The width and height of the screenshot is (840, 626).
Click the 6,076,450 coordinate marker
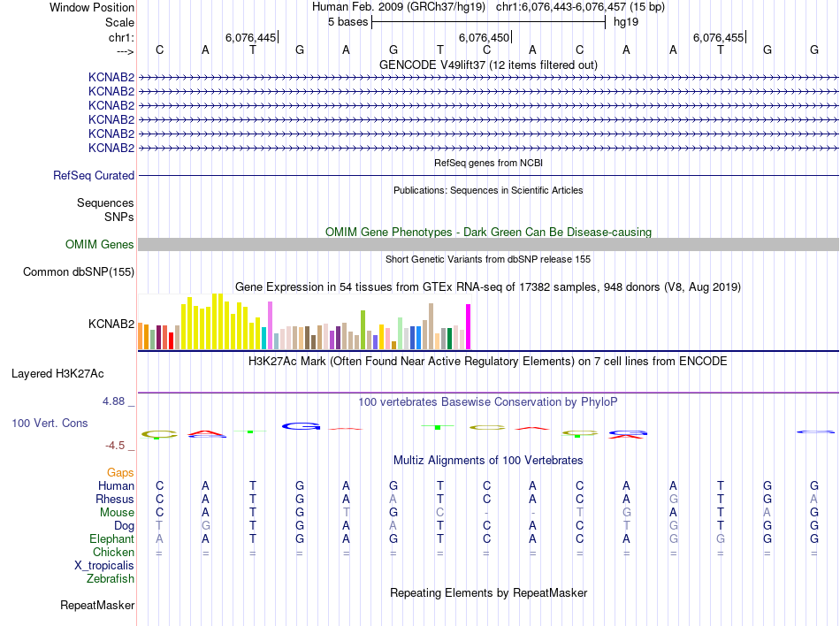[485, 37]
